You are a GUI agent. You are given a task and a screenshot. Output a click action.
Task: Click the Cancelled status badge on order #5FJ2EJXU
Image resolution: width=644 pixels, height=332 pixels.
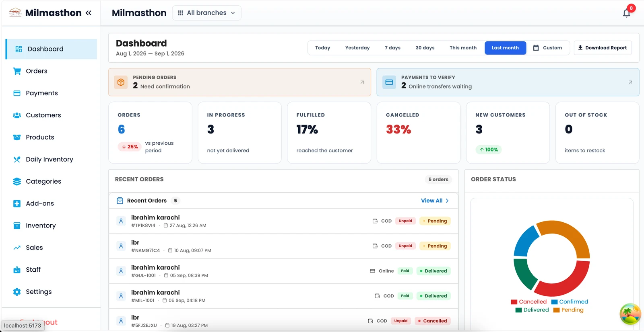pos(432,321)
